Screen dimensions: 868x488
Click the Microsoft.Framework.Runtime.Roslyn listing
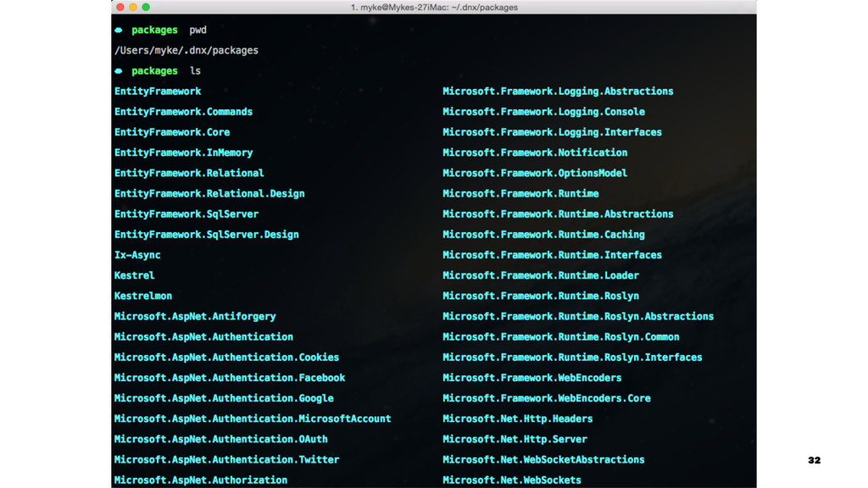click(541, 296)
